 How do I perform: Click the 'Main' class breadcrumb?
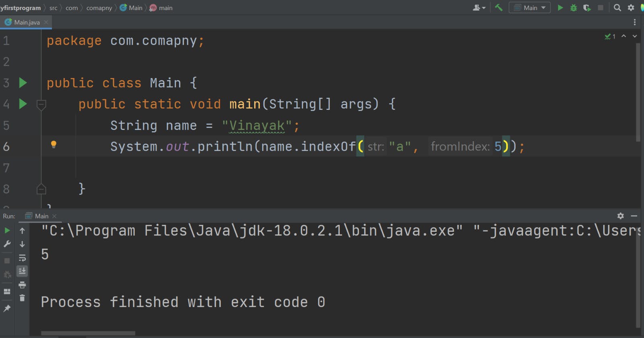[131, 8]
